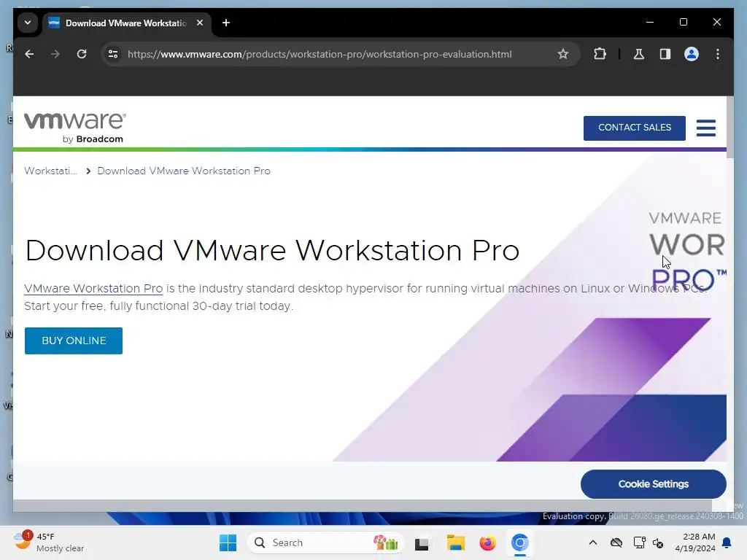
Task: Open the Extensions puzzle icon
Action: click(600, 54)
